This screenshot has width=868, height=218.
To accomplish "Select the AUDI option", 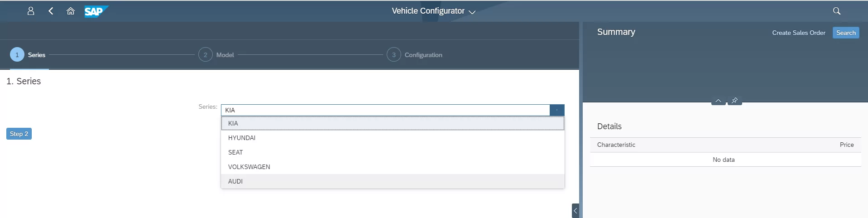I will coord(235,181).
